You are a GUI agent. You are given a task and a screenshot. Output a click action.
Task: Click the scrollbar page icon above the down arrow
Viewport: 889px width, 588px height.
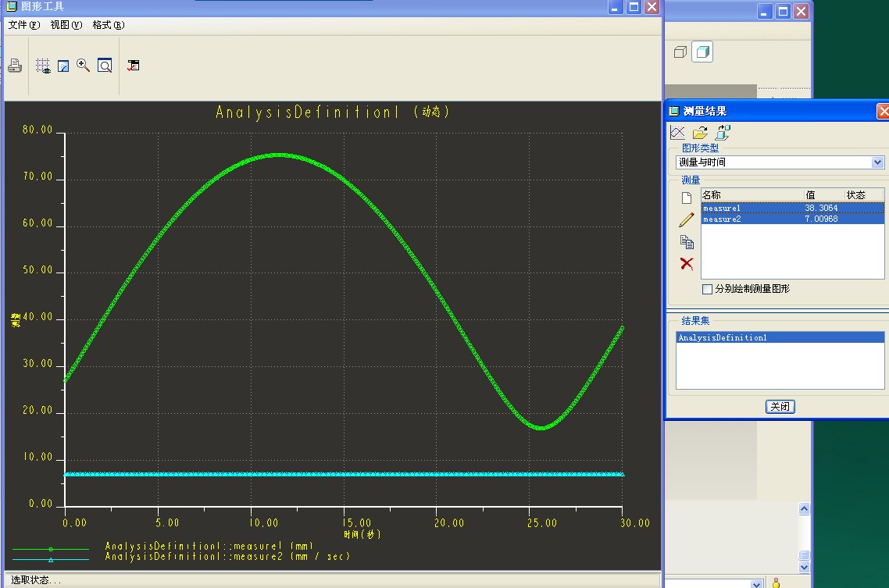coord(804,555)
